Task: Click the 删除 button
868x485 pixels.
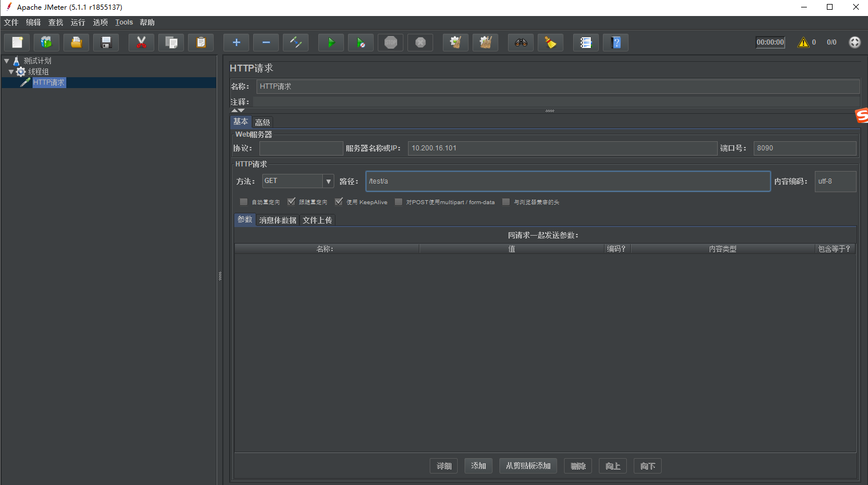Action: coord(578,466)
